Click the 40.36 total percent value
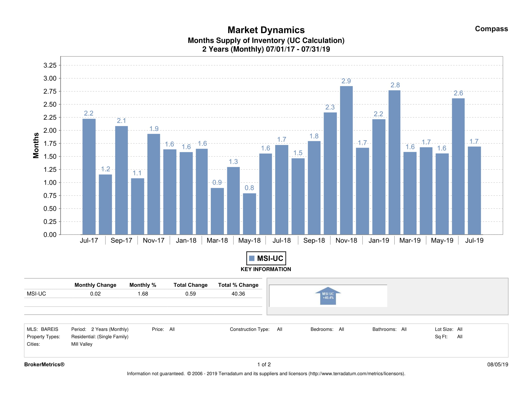The height and width of the screenshot is (411, 532). (x=238, y=294)
